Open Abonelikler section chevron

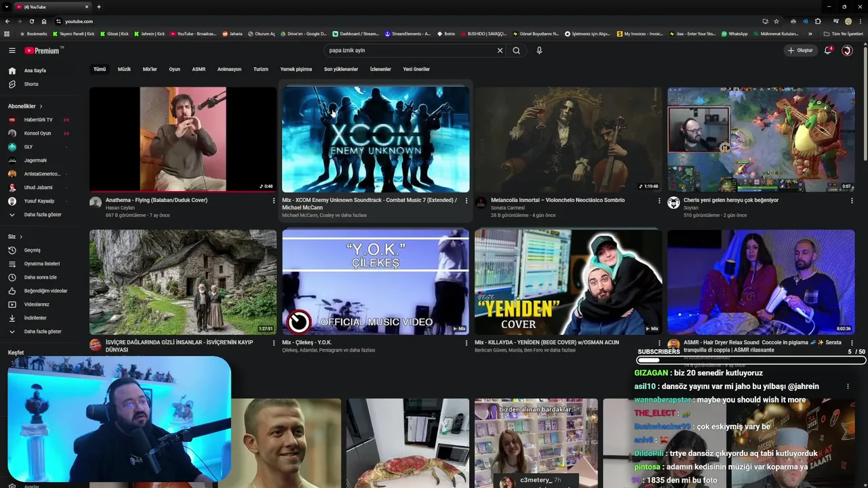[x=41, y=106]
